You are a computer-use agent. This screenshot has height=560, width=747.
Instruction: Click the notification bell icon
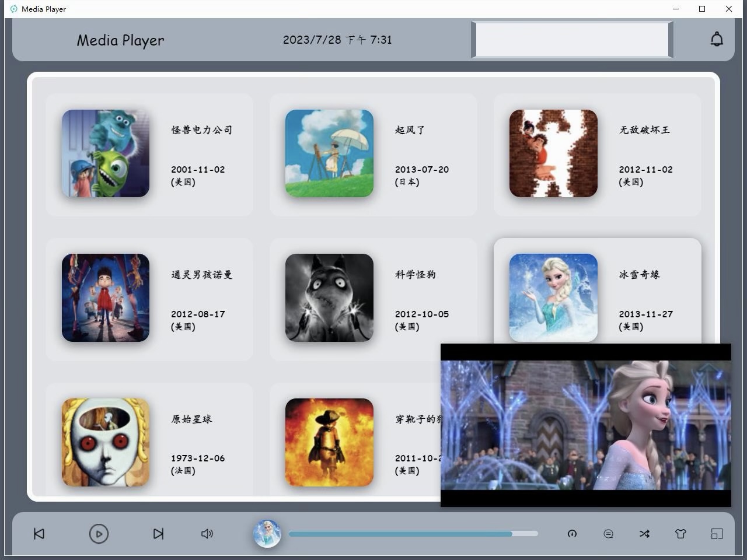tap(717, 39)
